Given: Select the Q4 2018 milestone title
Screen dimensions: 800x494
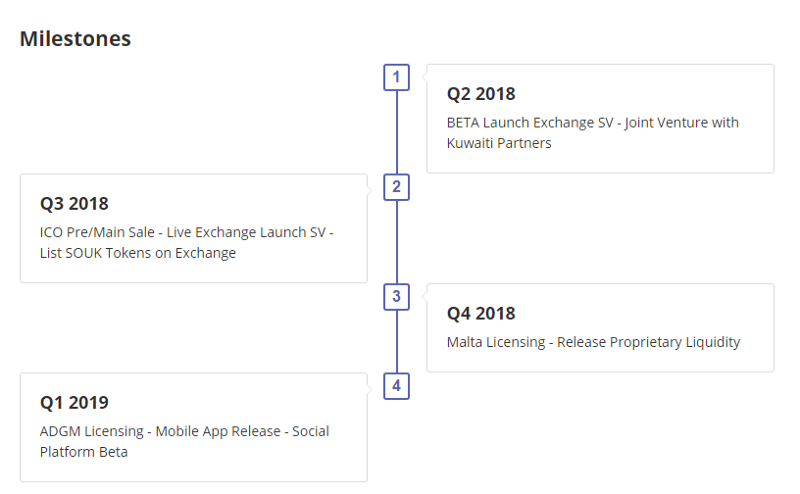Looking at the screenshot, I should click(481, 314).
